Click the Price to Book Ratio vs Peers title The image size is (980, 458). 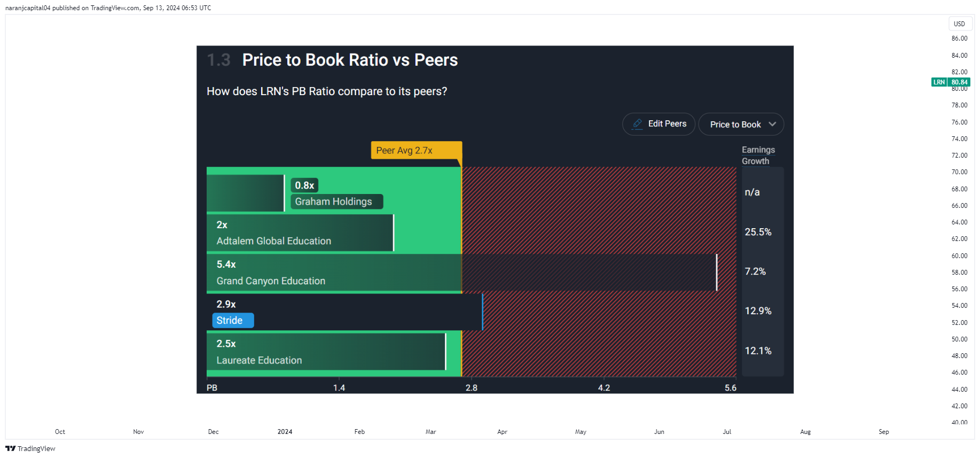[x=350, y=60]
